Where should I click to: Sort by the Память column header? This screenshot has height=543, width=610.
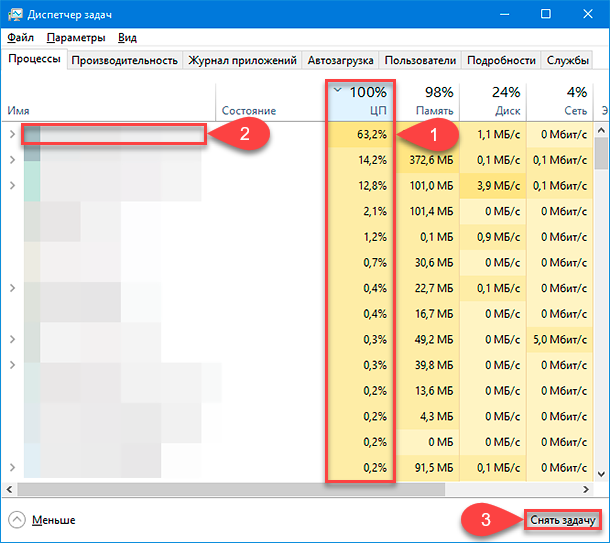point(428,101)
